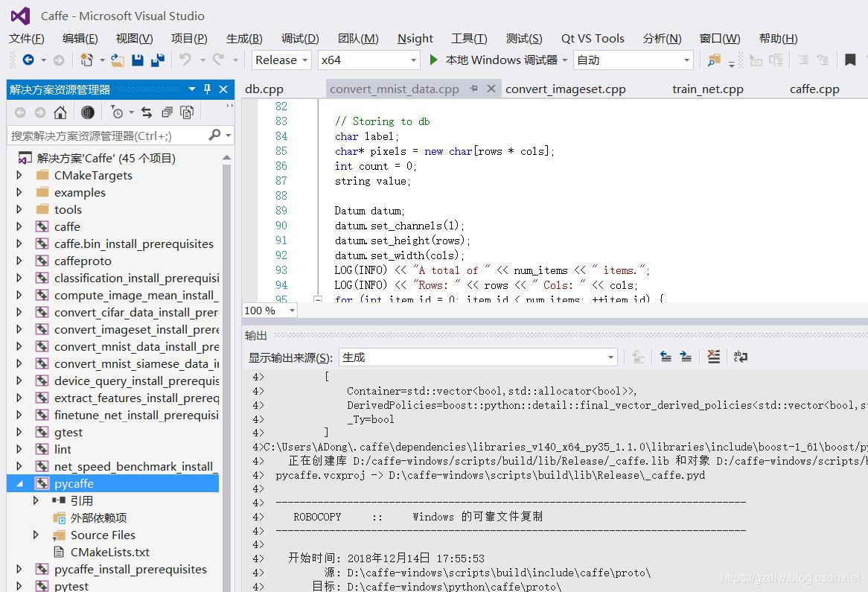Clear all Output pane text

click(714, 357)
